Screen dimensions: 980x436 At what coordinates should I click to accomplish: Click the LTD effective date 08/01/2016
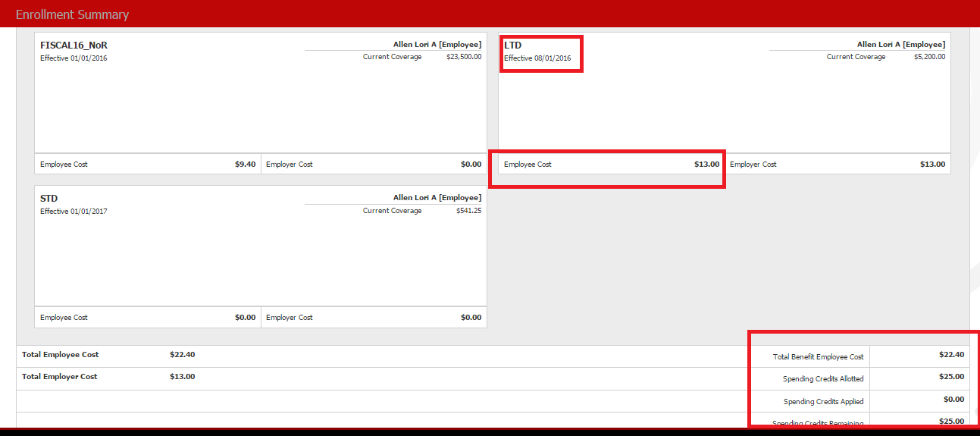coord(537,58)
